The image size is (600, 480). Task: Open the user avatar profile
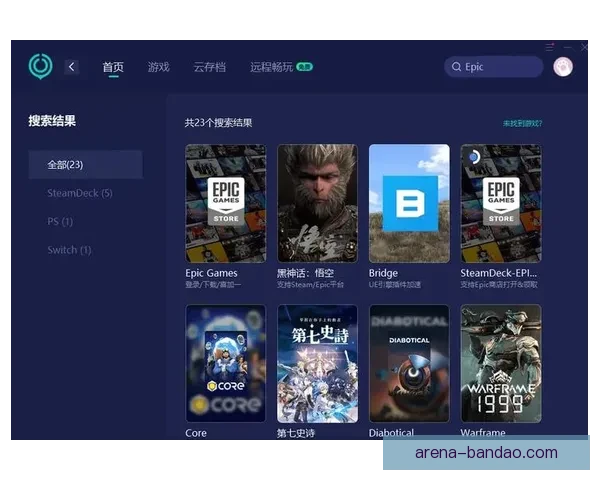tap(563, 67)
